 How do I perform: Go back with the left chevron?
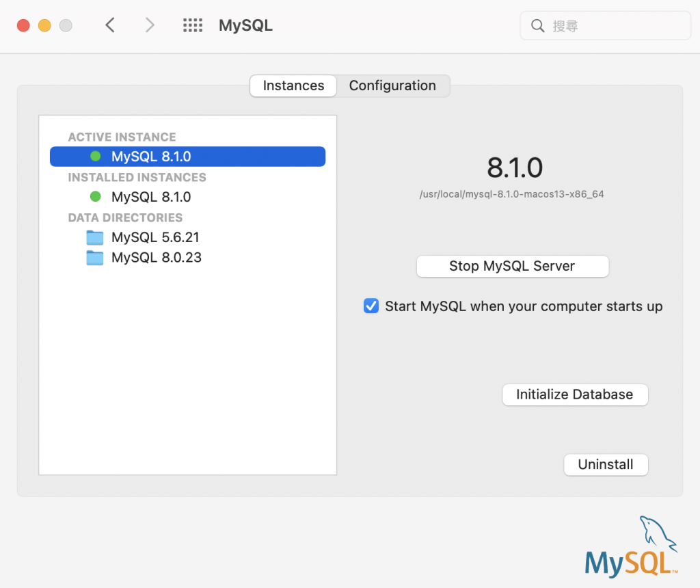(x=110, y=25)
